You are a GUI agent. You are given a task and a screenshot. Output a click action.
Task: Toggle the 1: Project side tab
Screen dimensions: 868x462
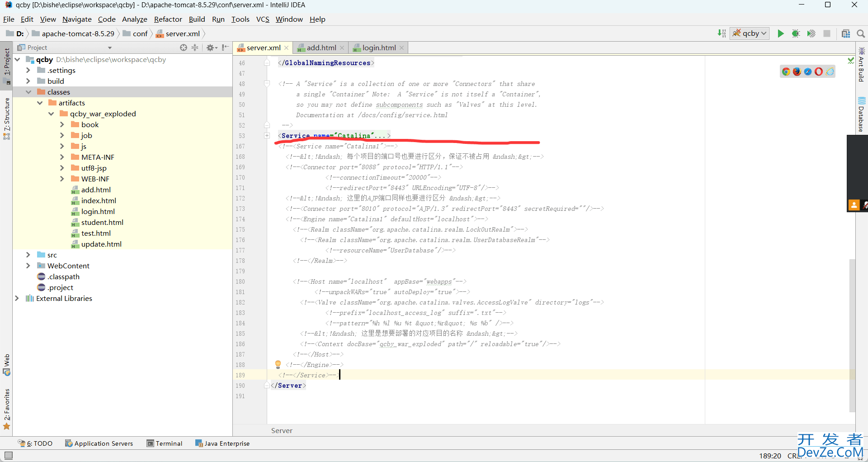[x=6, y=66]
